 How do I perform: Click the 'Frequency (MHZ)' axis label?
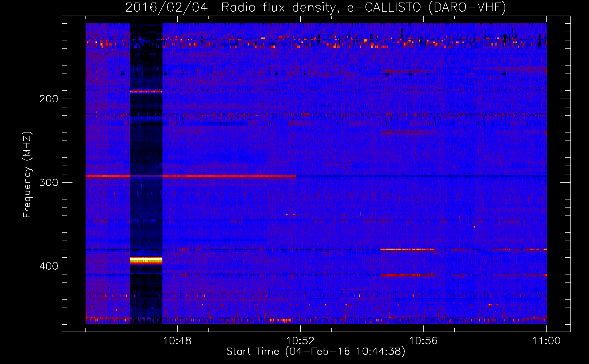point(27,175)
